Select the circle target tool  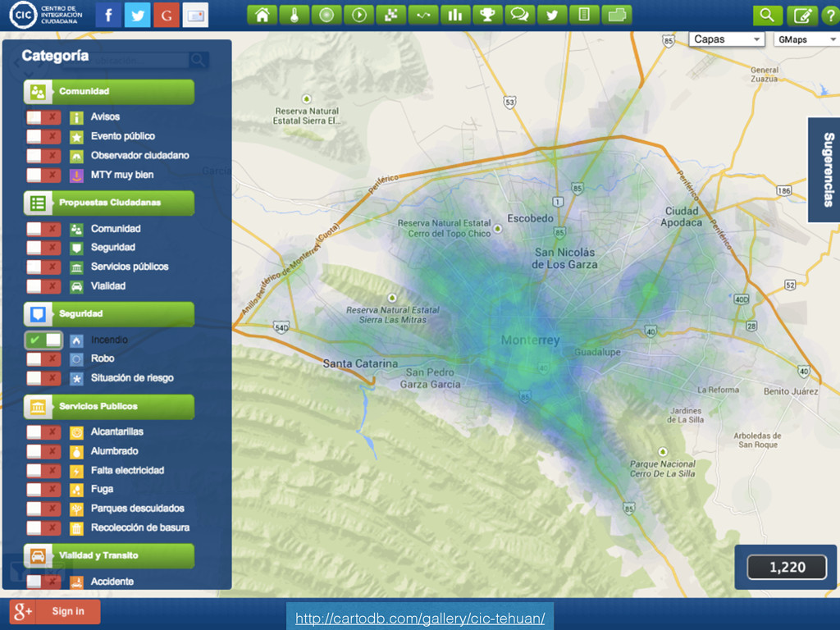[x=326, y=15]
